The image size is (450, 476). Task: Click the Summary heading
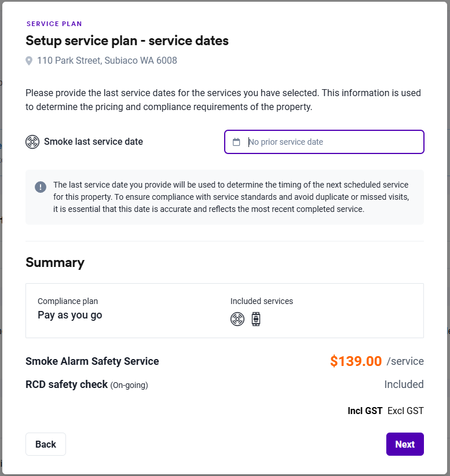pyautogui.click(x=55, y=262)
